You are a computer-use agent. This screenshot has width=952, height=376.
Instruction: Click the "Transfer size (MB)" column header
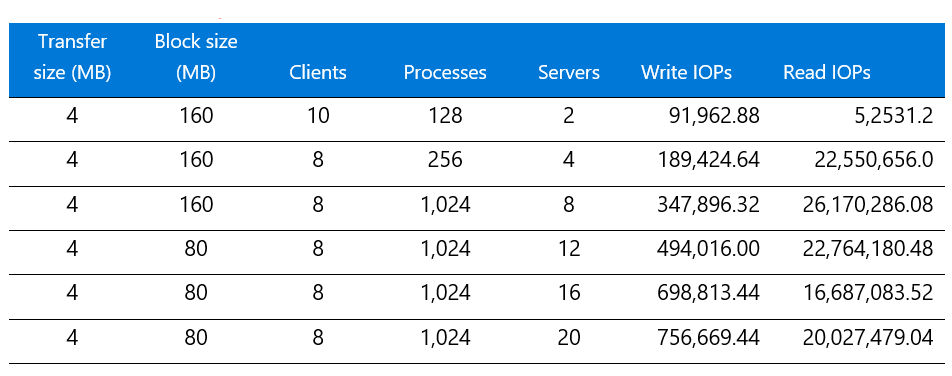click(x=72, y=58)
